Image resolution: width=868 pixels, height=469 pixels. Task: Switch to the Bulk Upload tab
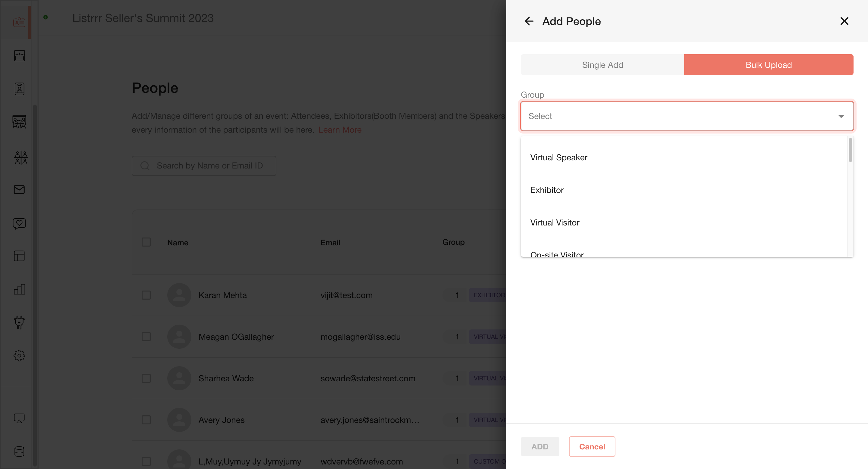769,65
